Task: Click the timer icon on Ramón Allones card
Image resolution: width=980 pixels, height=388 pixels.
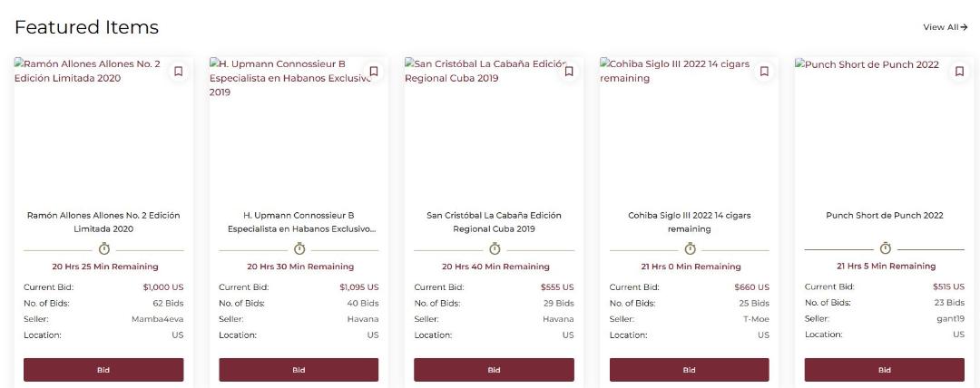Action: [103, 248]
